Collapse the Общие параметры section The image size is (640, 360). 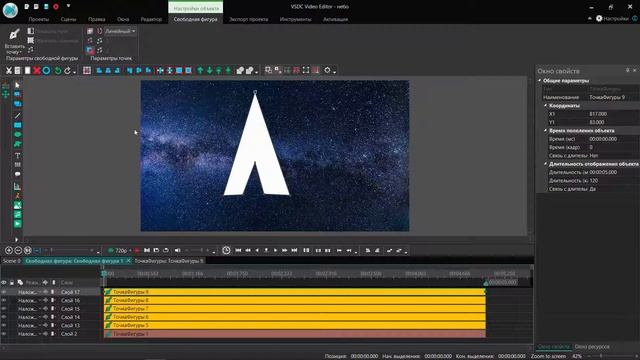tap(540, 81)
